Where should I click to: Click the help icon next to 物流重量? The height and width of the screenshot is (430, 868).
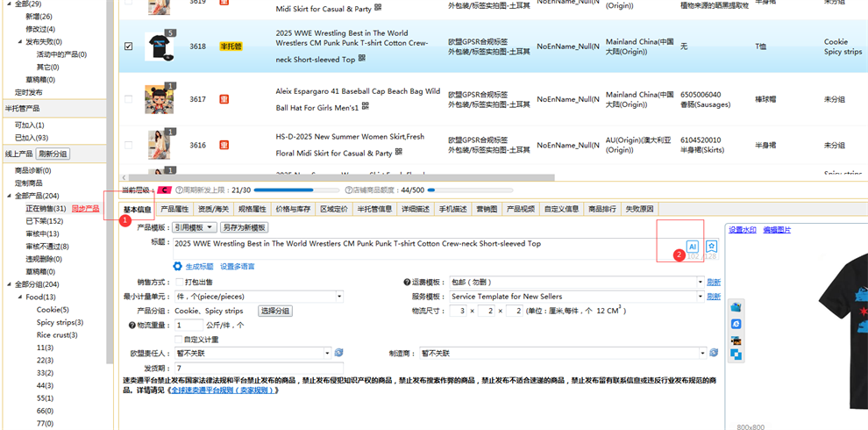tap(132, 326)
